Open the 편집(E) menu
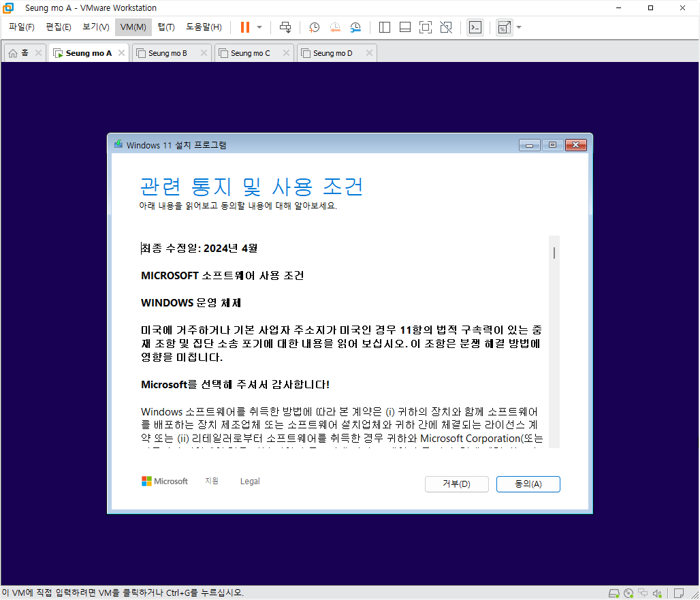The height and width of the screenshot is (600, 700). click(58, 27)
